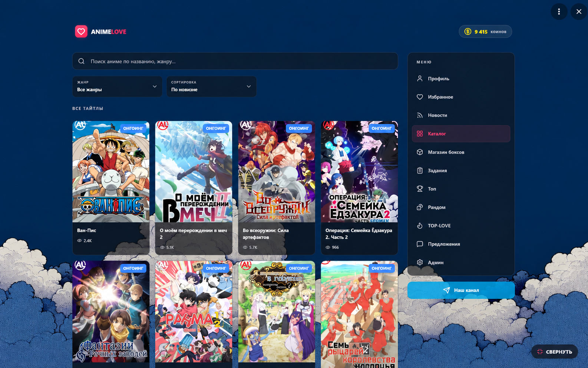
Task: Click the paper plane icon on Наш канал
Action: (x=447, y=290)
